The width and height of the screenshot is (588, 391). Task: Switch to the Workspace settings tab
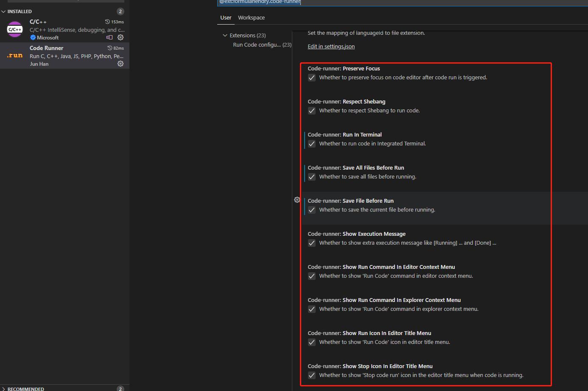point(251,18)
